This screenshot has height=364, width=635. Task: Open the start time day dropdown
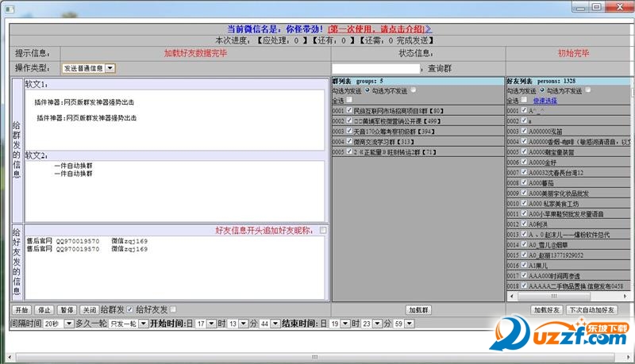point(206,324)
